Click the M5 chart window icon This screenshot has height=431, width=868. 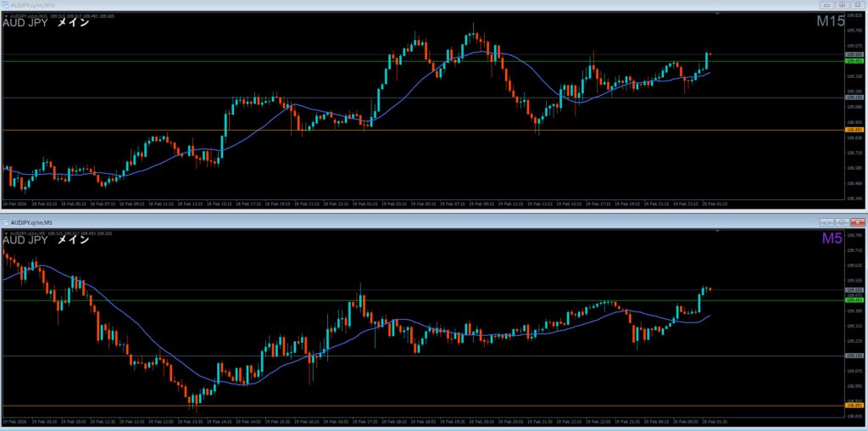point(6,222)
